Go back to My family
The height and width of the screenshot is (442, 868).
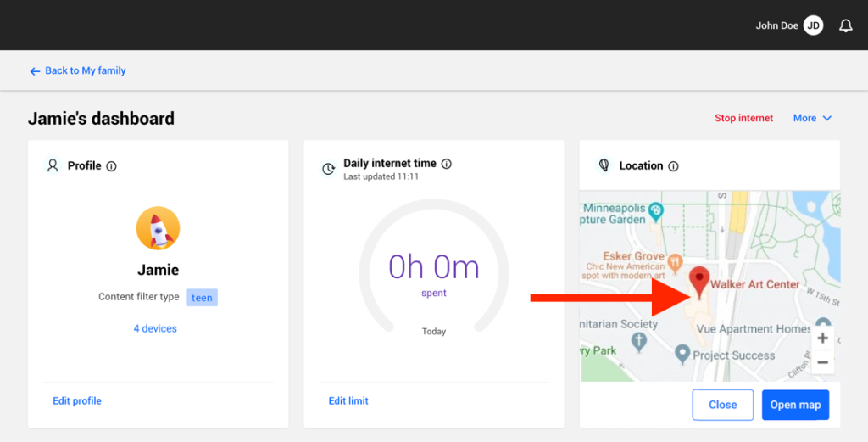77,71
